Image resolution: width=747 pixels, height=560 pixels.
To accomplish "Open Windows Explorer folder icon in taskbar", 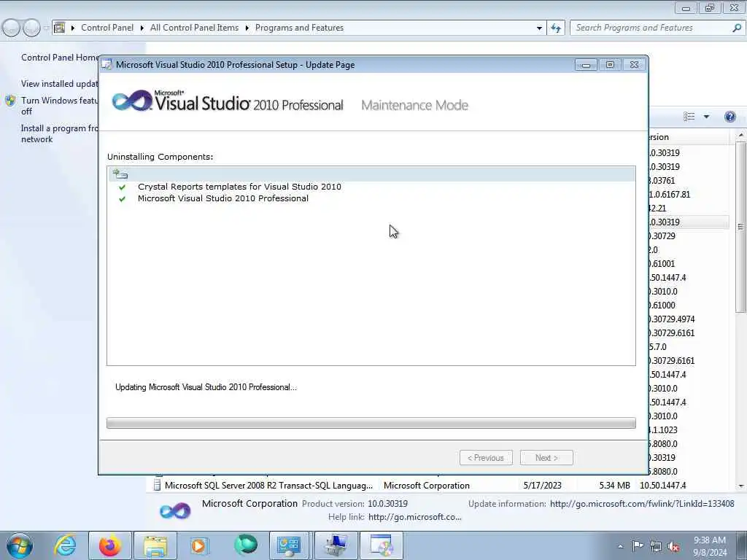I will pyautogui.click(x=155, y=545).
